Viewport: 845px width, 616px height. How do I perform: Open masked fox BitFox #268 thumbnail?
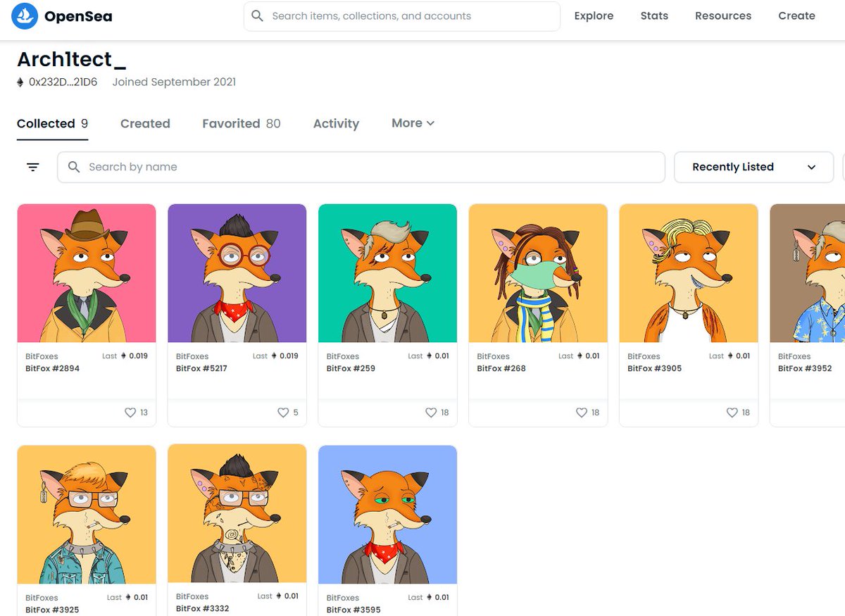pyautogui.click(x=538, y=273)
